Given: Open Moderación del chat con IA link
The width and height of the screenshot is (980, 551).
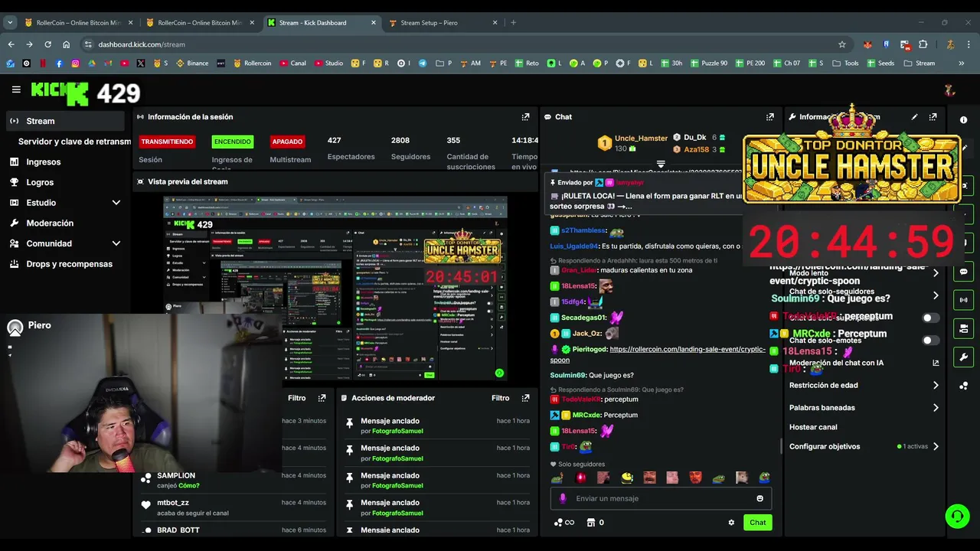Looking at the screenshot, I should pos(863,363).
